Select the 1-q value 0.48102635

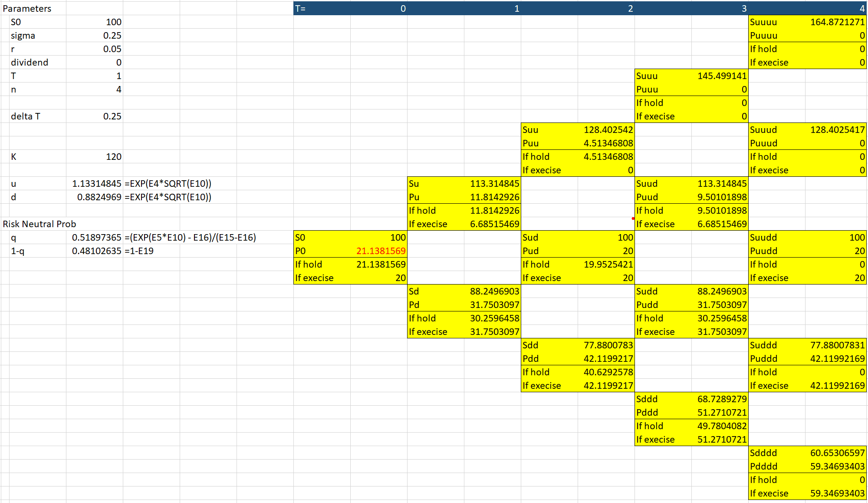(95, 251)
